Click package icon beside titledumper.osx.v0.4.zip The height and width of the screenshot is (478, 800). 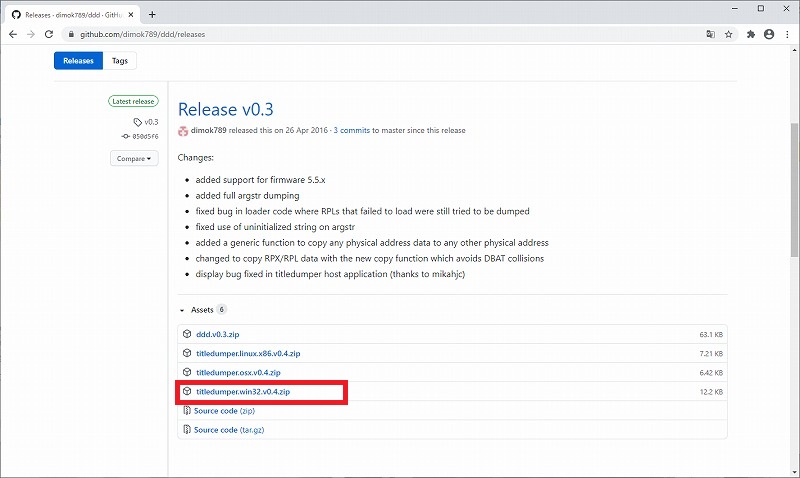coord(187,372)
